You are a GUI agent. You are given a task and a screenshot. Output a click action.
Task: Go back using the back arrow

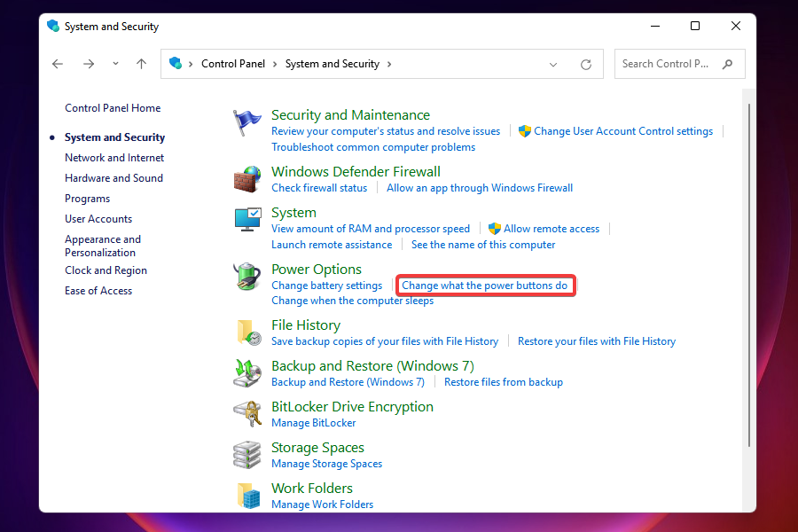(x=58, y=64)
